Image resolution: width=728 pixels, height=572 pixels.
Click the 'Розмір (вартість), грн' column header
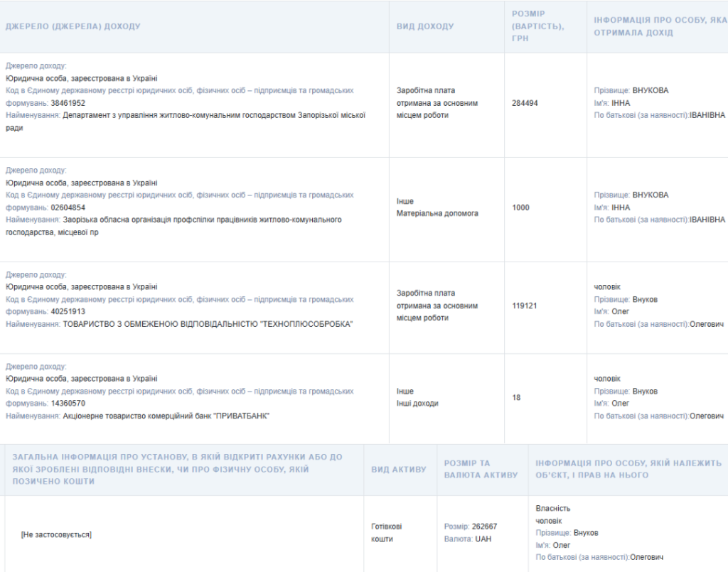coord(537,26)
